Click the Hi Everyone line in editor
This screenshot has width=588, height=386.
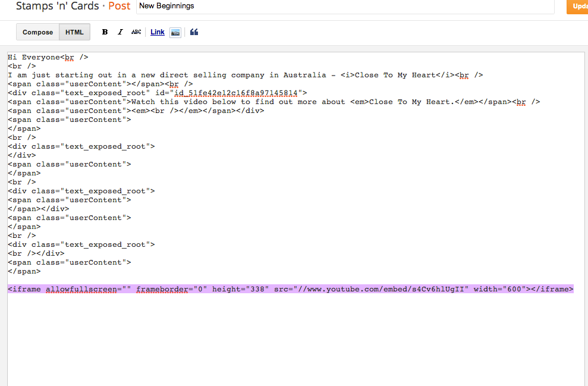[x=48, y=57]
